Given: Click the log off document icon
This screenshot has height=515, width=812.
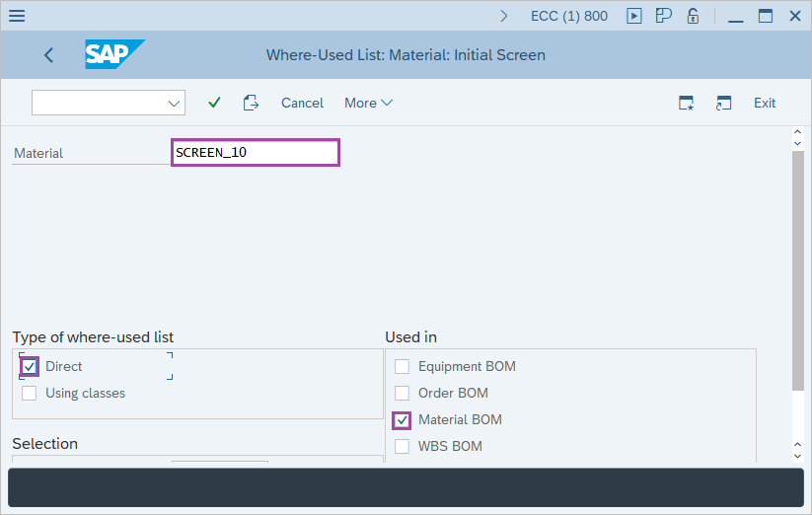Looking at the screenshot, I should coord(251,103).
